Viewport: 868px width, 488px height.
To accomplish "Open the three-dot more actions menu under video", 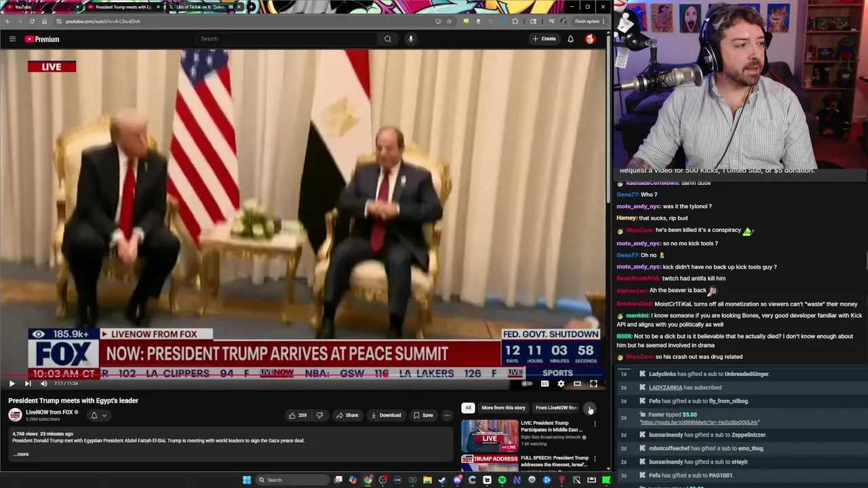I will [447, 415].
